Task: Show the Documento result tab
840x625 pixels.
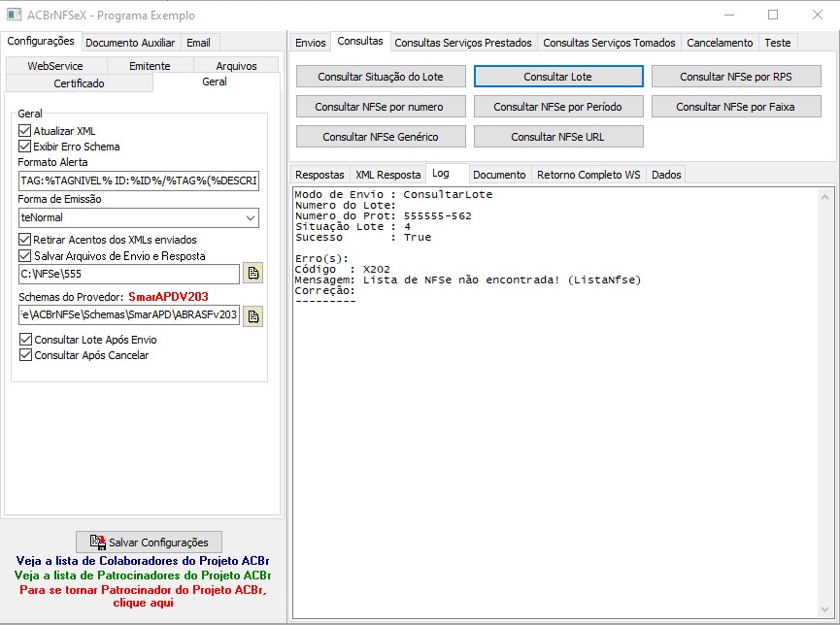Action: 499,175
